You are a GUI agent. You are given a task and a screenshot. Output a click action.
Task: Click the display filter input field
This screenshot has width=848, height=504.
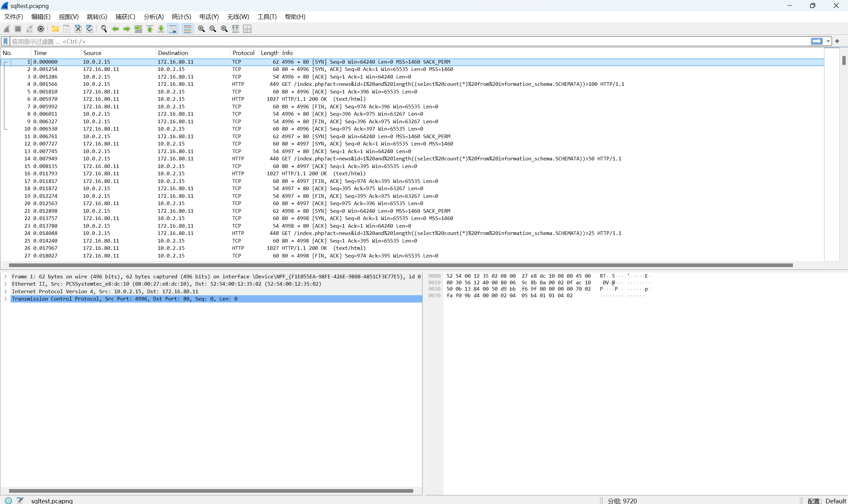coord(409,41)
